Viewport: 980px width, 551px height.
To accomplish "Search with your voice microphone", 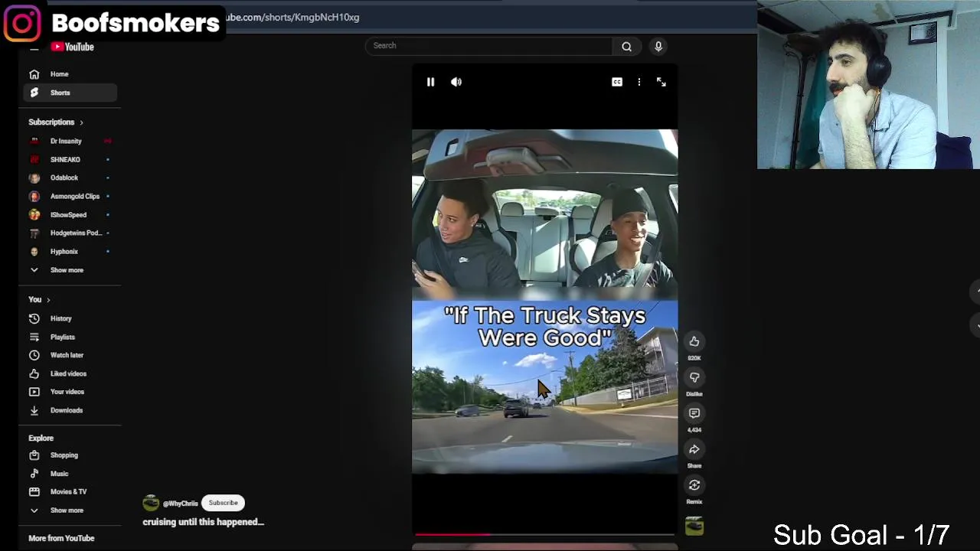I will tap(658, 46).
